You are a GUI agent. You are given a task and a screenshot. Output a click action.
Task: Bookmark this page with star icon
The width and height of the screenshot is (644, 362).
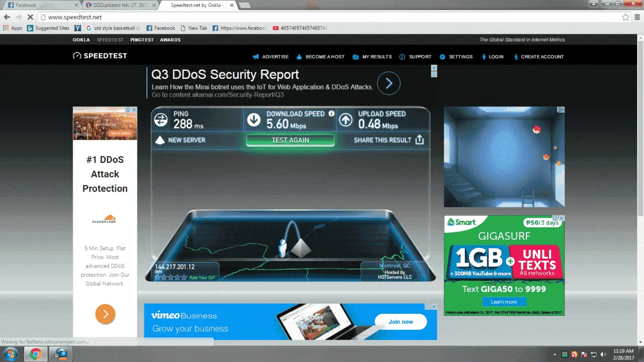point(625,17)
